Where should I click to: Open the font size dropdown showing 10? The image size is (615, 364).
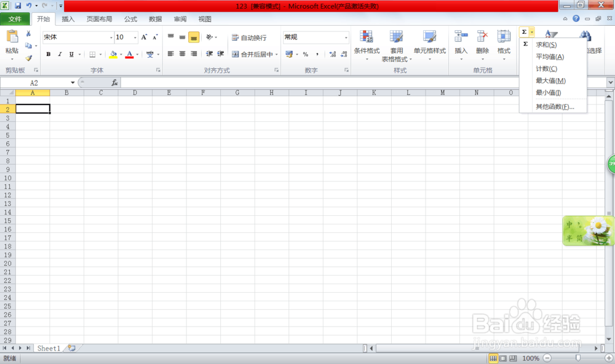click(135, 38)
